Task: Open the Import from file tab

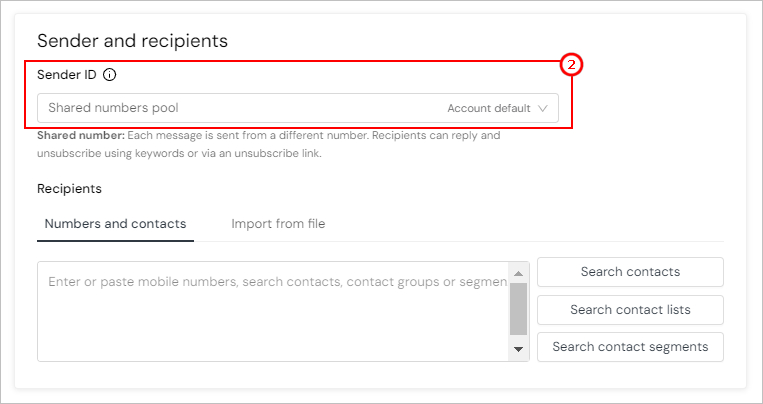Action: tap(278, 224)
